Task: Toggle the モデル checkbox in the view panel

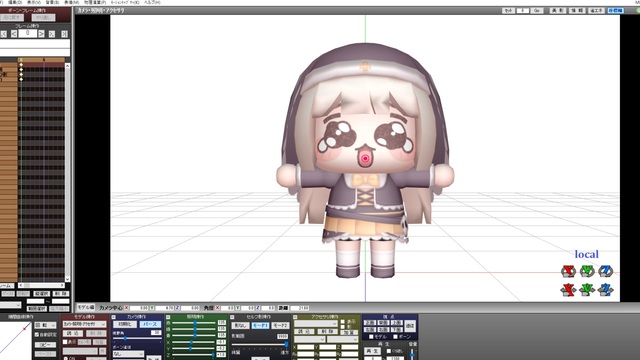Action: [371, 337]
